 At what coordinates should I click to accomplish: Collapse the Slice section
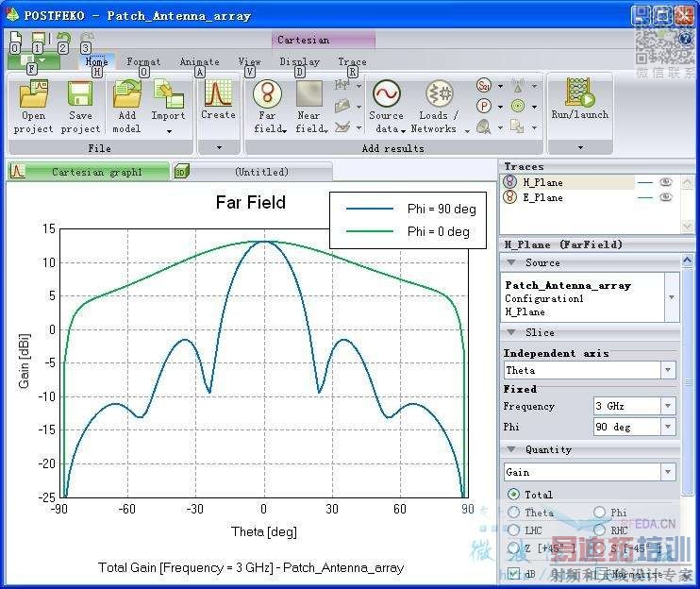click(511, 332)
